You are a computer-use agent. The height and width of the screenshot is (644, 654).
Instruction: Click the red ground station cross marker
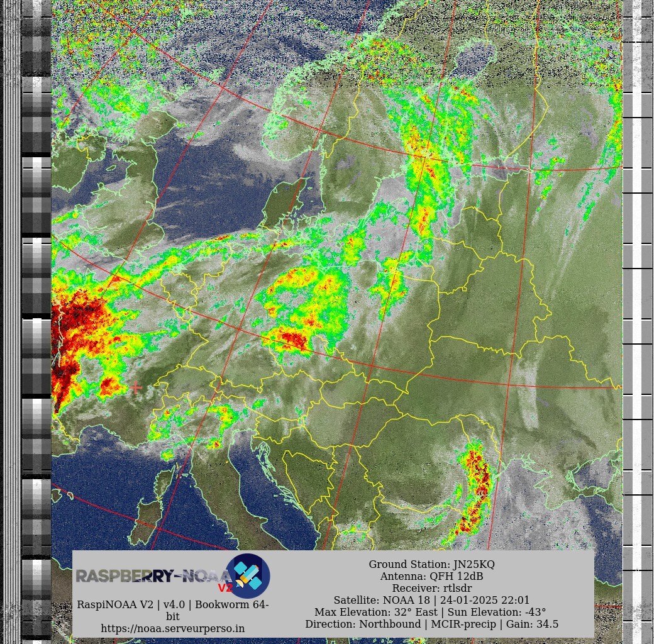click(x=136, y=388)
